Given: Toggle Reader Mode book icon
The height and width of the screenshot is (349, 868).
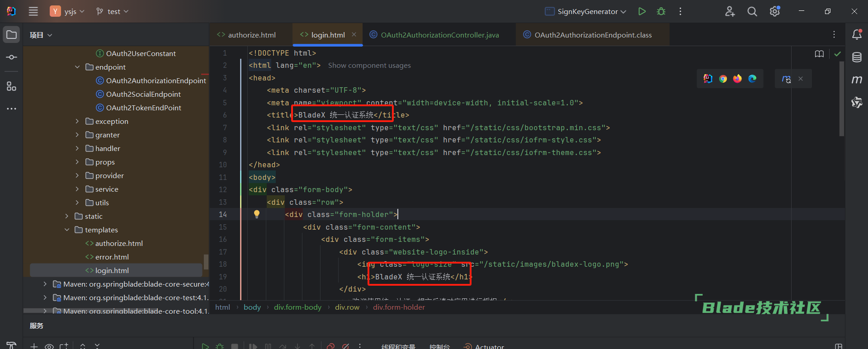Looking at the screenshot, I should coord(819,54).
